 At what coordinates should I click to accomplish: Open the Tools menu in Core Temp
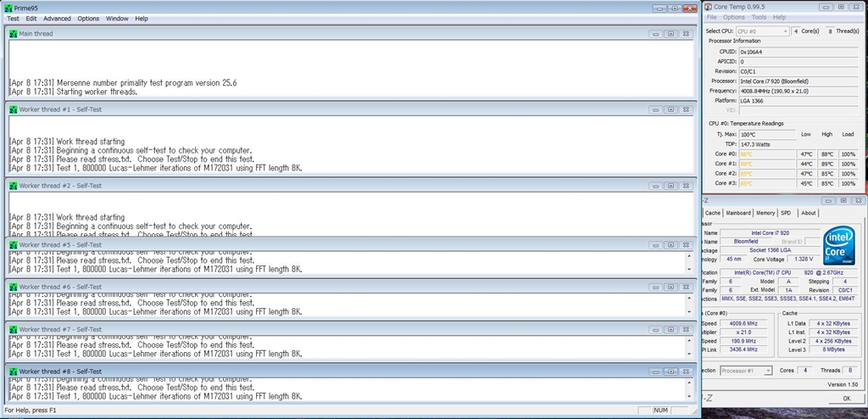pos(759,17)
